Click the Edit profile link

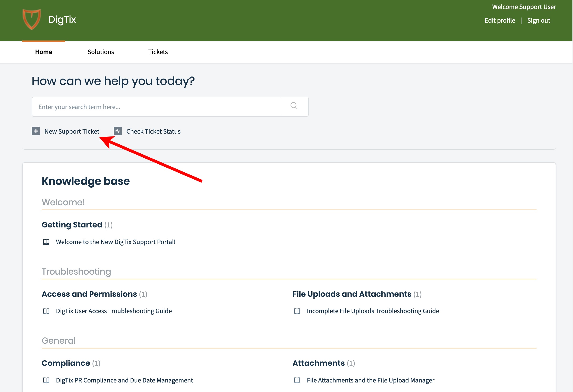tap(500, 20)
